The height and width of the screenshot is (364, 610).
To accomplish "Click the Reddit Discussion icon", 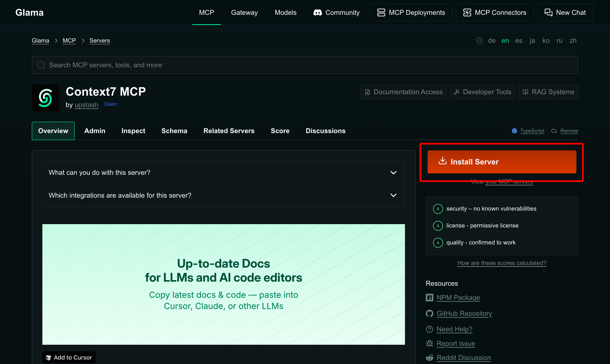I will (429, 358).
